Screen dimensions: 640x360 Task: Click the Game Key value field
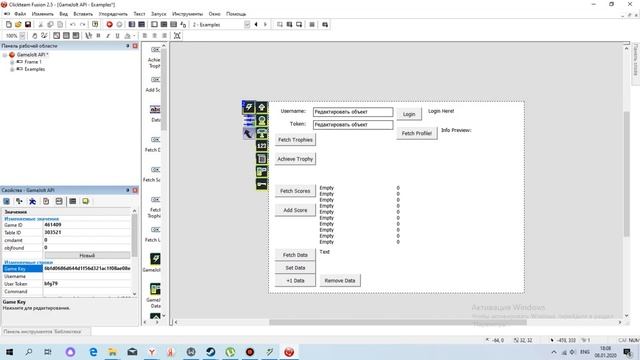click(87, 269)
